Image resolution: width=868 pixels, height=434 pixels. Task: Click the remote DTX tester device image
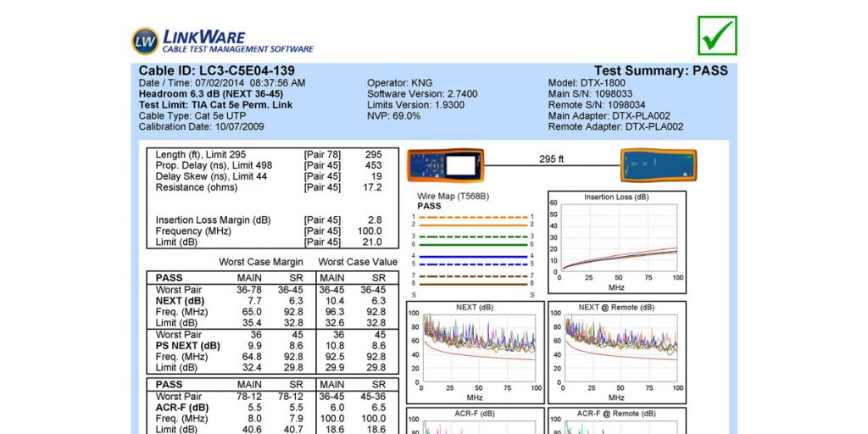tap(658, 165)
